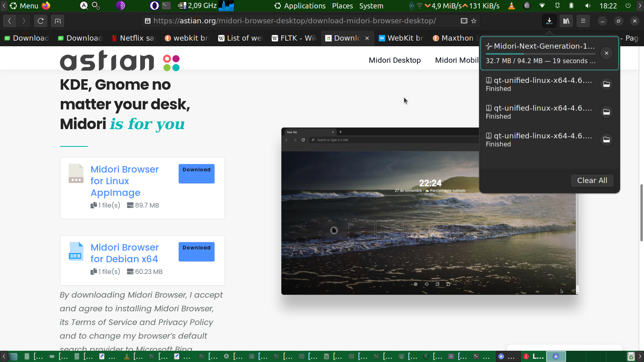The image size is (644, 362).
Task: Click the Midori browser screenshot image
Action: [x=430, y=211]
